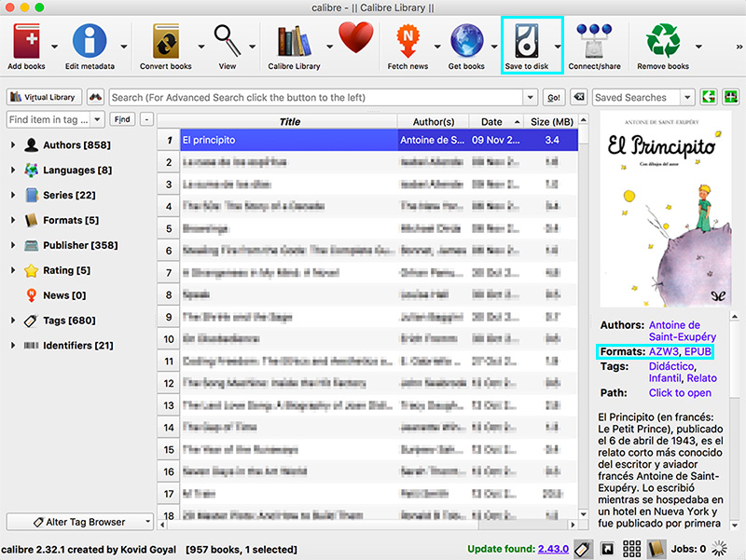
Task: Open Alter Tag Browser menu button
Action: click(x=80, y=522)
